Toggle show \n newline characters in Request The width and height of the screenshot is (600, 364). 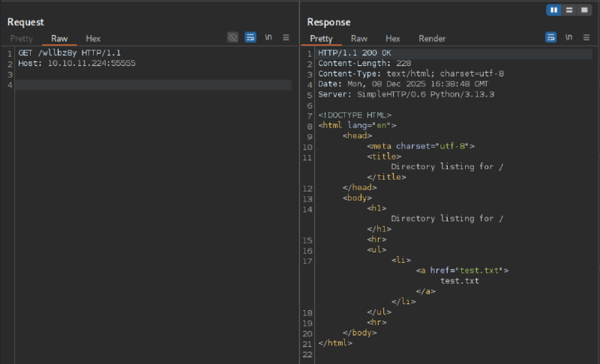268,37
